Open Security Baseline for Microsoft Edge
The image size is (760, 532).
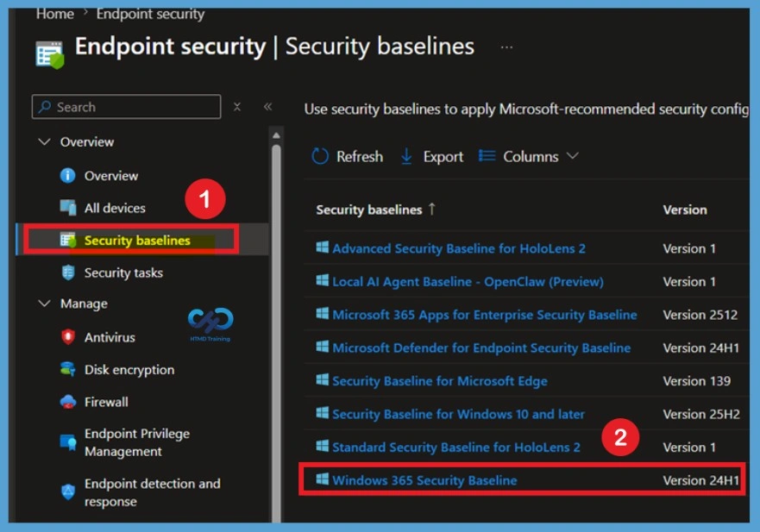click(440, 381)
